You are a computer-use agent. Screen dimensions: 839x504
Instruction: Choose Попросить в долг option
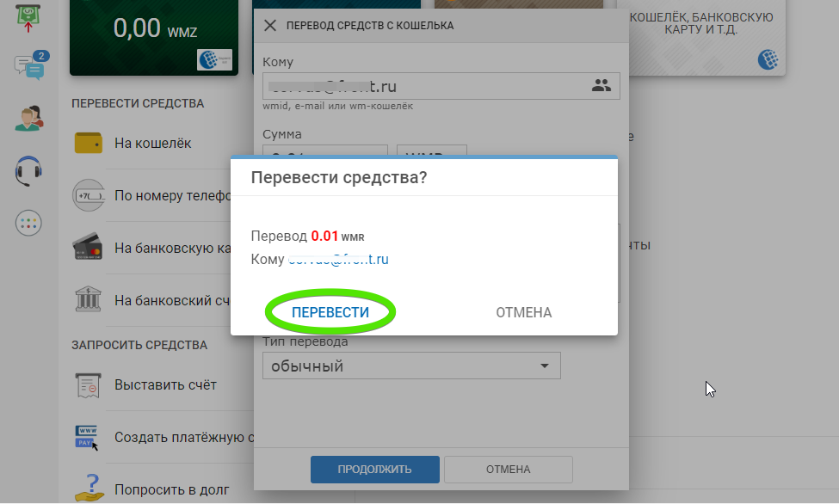coord(172,489)
